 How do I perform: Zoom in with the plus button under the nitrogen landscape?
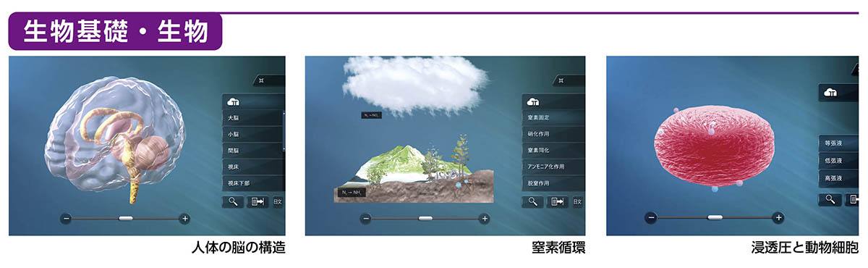[484, 219]
